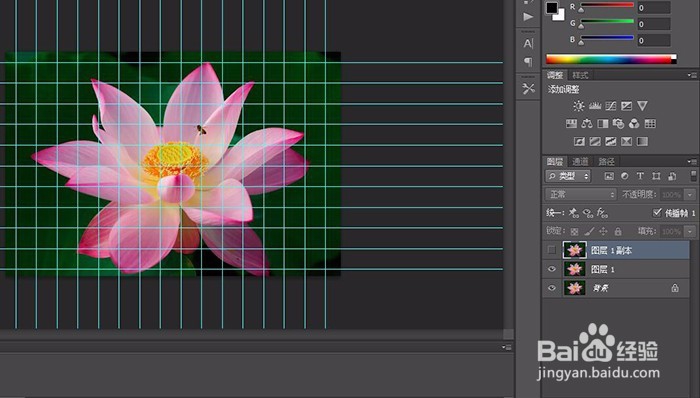Filter layers by type layers

(640, 176)
